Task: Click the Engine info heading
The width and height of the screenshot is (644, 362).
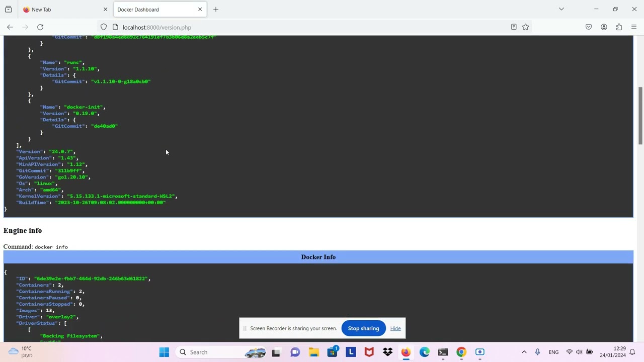Action: [x=23, y=230]
